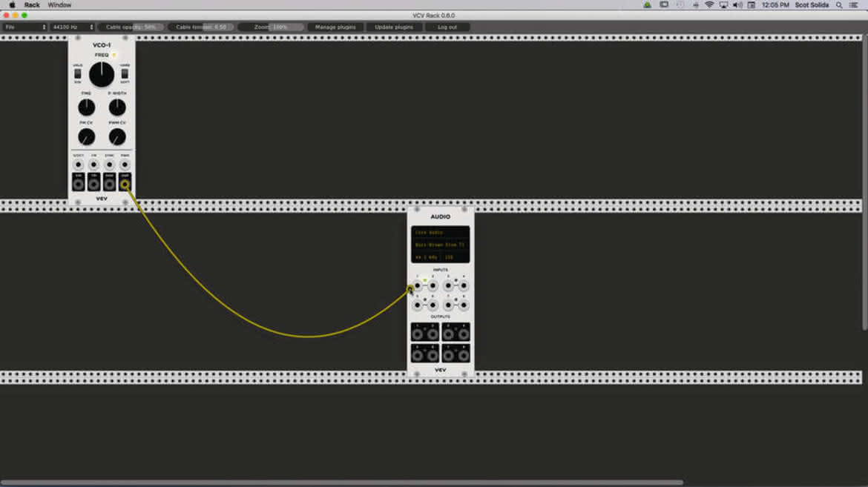The height and width of the screenshot is (487, 868).
Task: Click Audio module input jack 4
Action: point(464,286)
